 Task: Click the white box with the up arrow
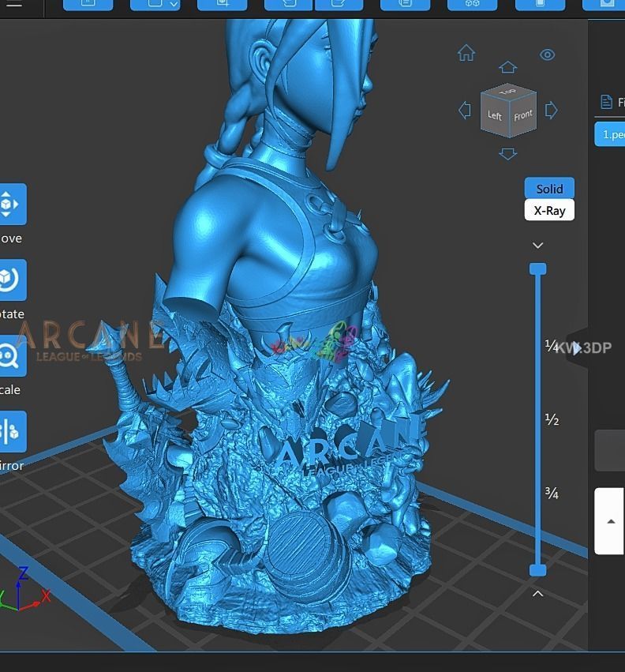pos(609,521)
